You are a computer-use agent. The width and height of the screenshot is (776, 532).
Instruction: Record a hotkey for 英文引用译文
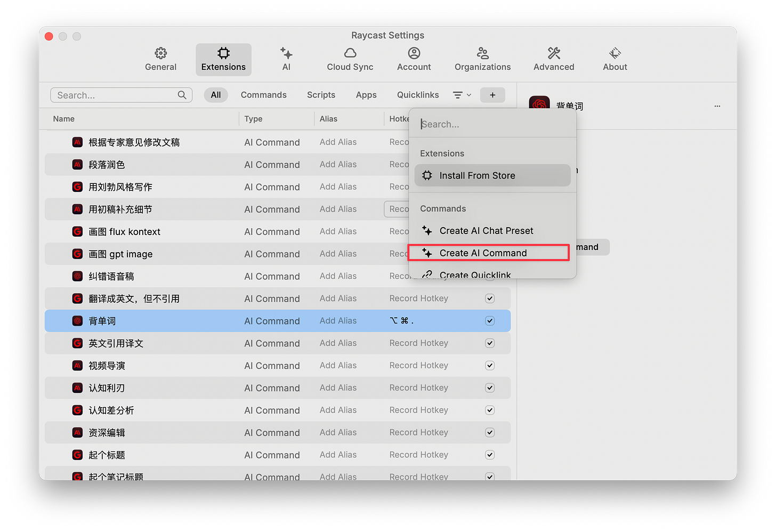click(x=419, y=343)
